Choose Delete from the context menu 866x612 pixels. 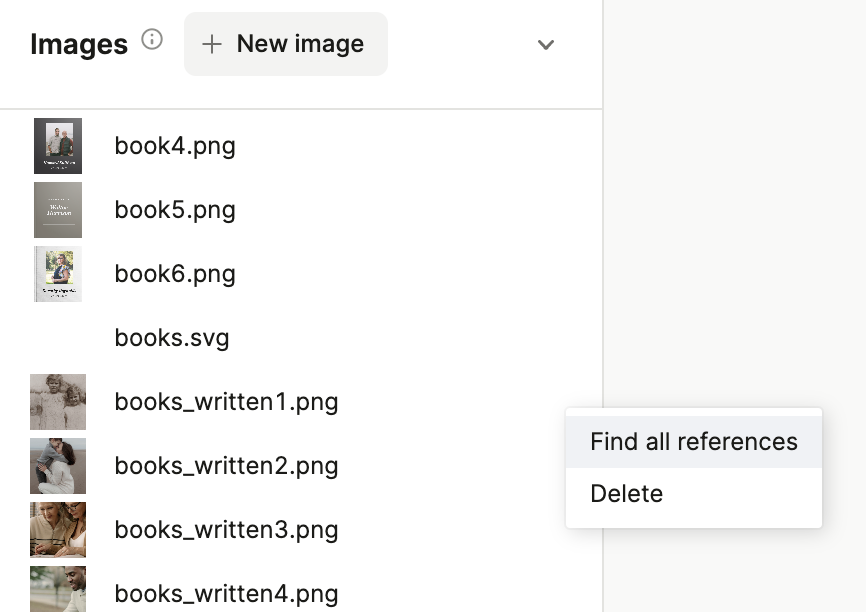pos(627,494)
